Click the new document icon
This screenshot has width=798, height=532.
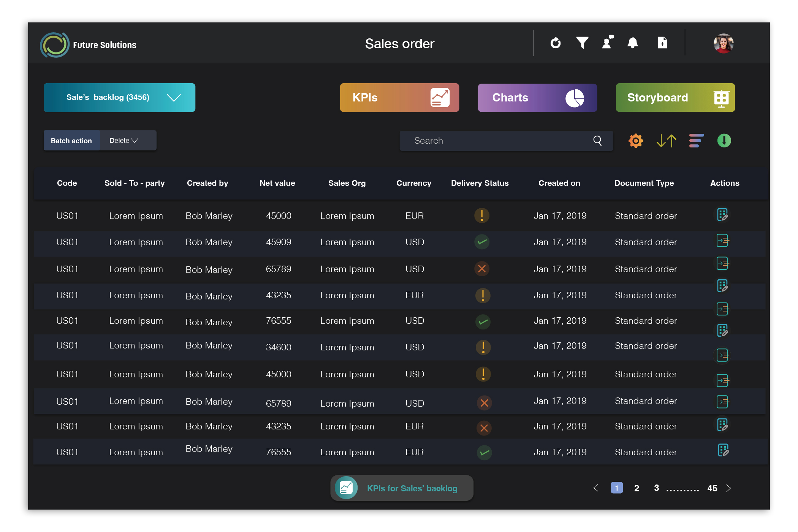click(662, 43)
